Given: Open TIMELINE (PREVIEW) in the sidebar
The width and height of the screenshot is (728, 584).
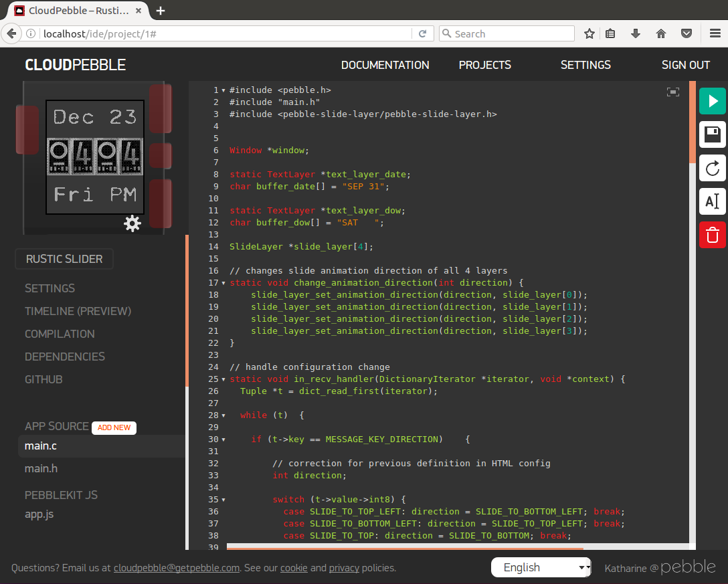Looking at the screenshot, I should pyautogui.click(x=78, y=311).
